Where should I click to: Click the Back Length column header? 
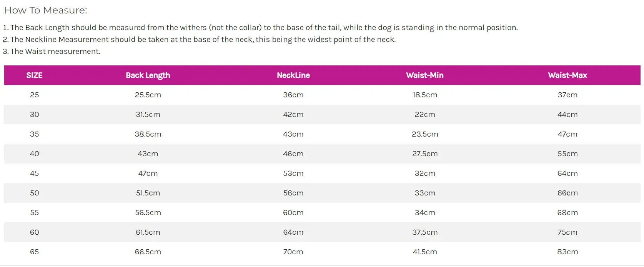coord(148,75)
